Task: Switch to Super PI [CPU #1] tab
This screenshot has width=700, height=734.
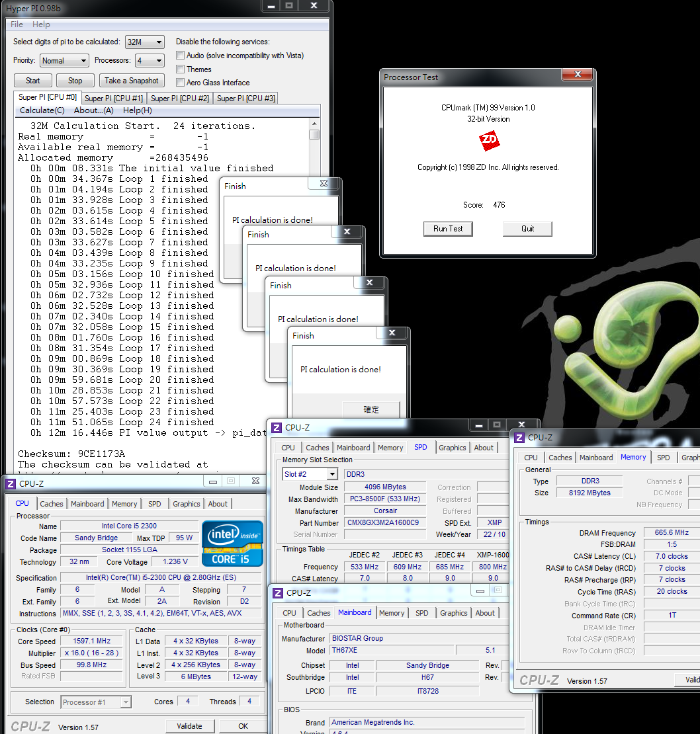Action: (113, 99)
